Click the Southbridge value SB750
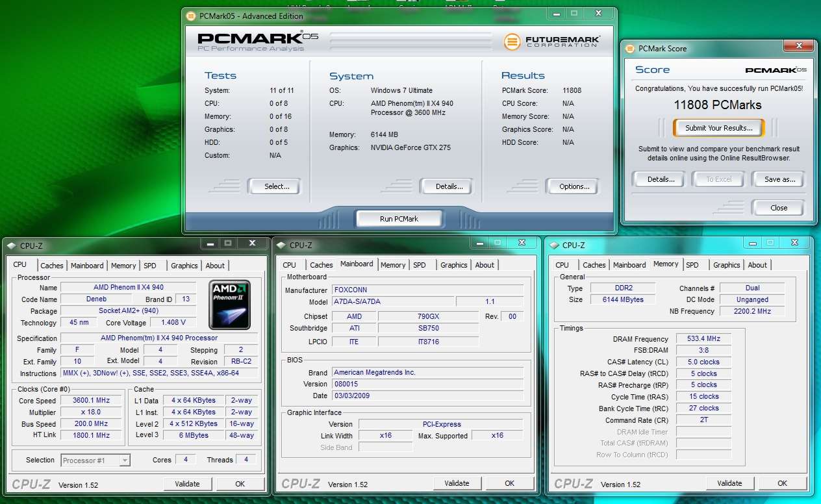The image size is (821, 504). (x=429, y=328)
